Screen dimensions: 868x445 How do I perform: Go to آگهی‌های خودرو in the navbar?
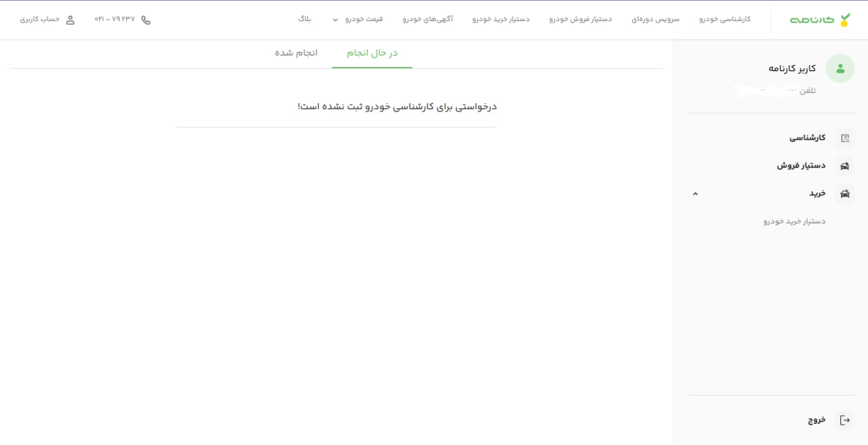tap(427, 20)
